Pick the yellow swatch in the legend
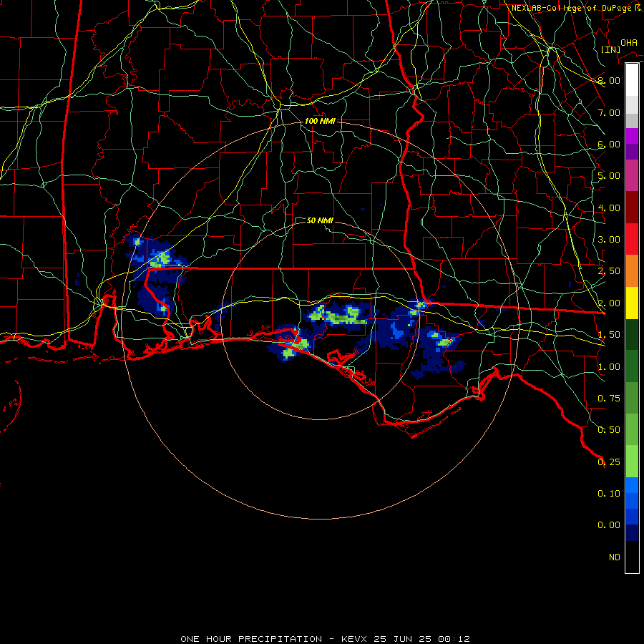644x644 pixels. point(632,303)
